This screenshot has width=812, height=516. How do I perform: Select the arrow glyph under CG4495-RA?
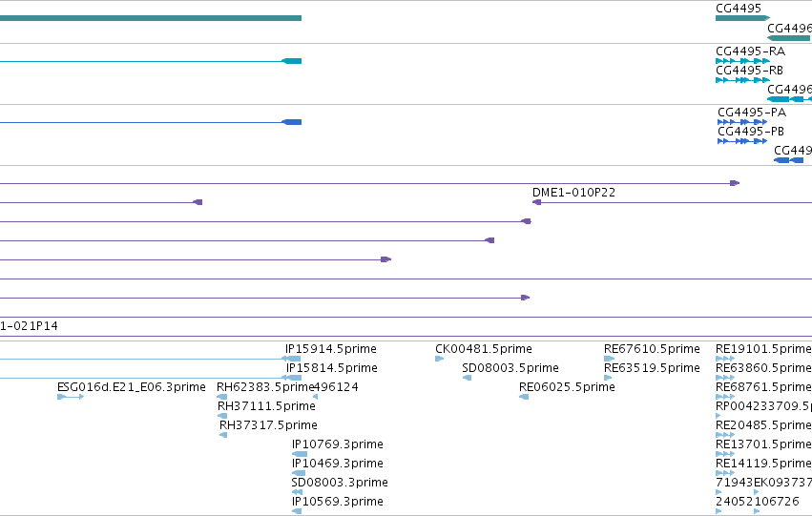(x=742, y=61)
